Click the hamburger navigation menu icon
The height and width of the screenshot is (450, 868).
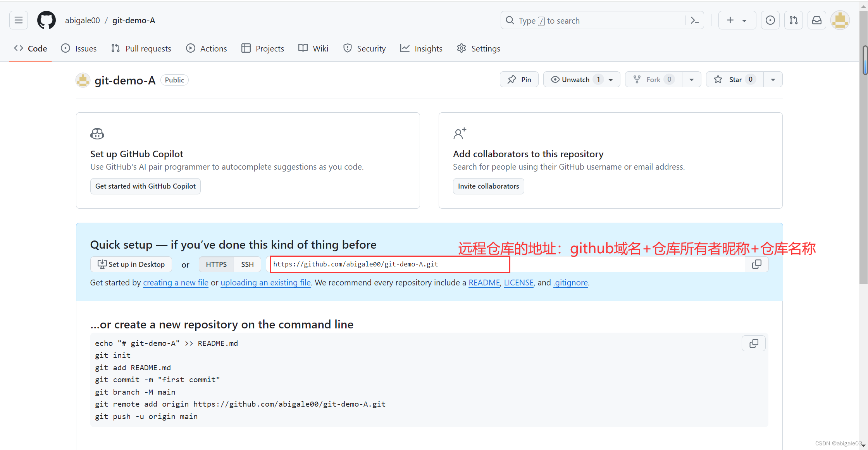point(18,20)
